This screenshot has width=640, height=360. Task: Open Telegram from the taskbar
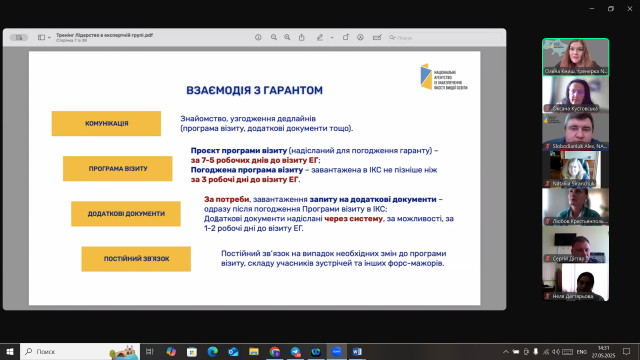click(x=295, y=351)
